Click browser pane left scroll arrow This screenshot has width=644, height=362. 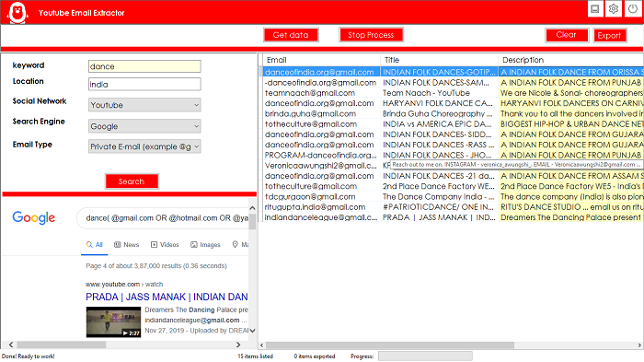click(x=11, y=344)
